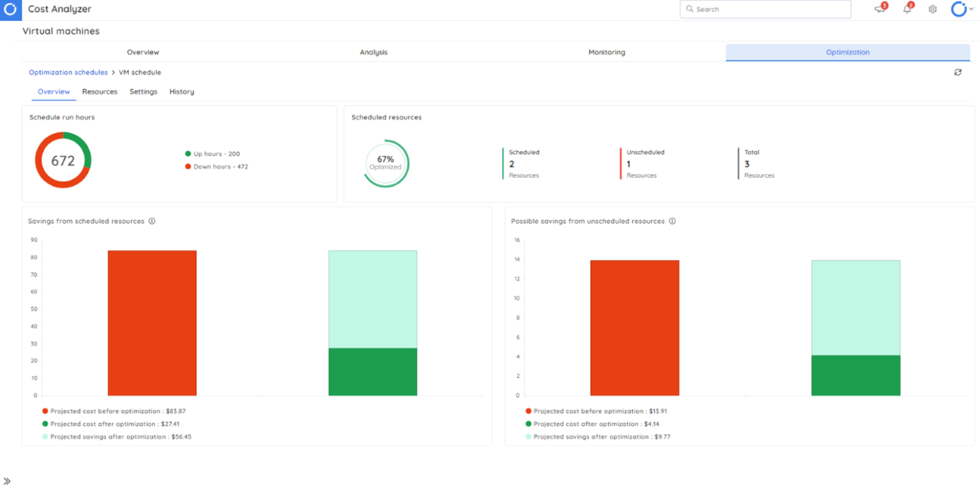The image size is (980, 488).
Task: Refresh the VM schedule page
Action: coord(958,72)
